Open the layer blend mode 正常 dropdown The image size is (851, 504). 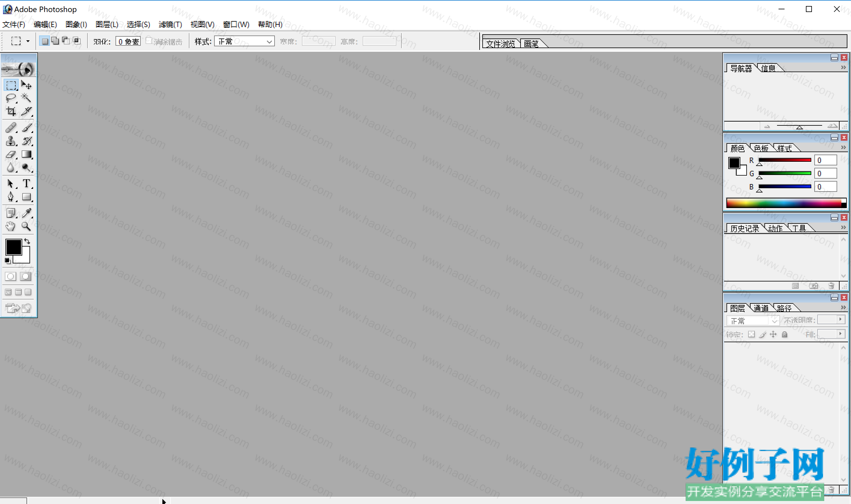(753, 321)
